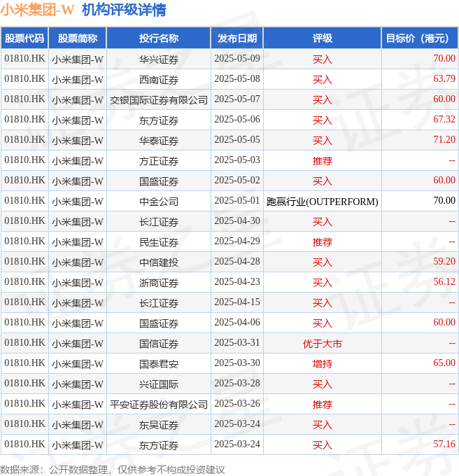The height and width of the screenshot is (476, 459).
Task: Click 小米集团-W in the 西南证券 row
Action: (x=78, y=80)
